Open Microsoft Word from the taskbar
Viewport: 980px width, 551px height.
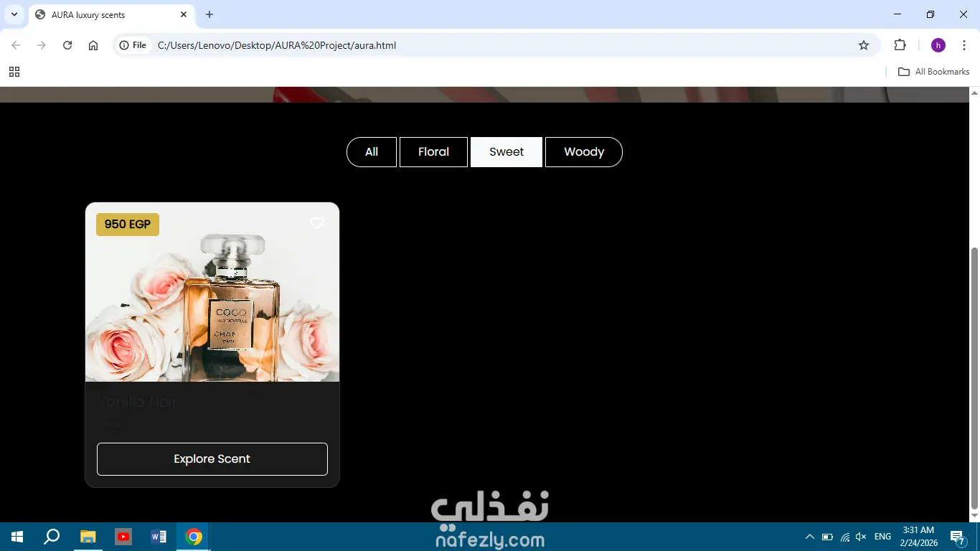click(x=159, y=537)
